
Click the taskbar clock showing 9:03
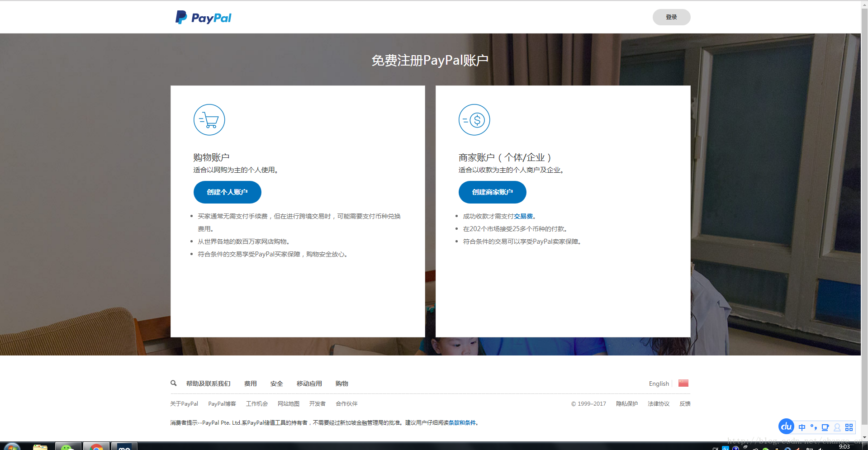(844, 447)
